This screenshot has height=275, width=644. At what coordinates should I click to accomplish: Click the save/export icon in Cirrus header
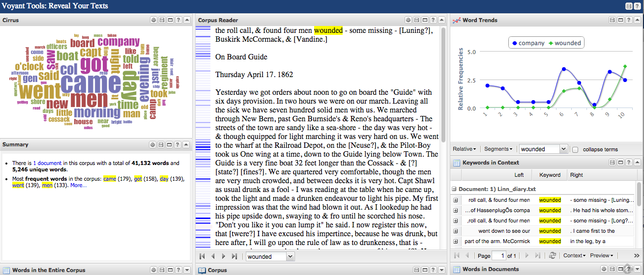162,20
